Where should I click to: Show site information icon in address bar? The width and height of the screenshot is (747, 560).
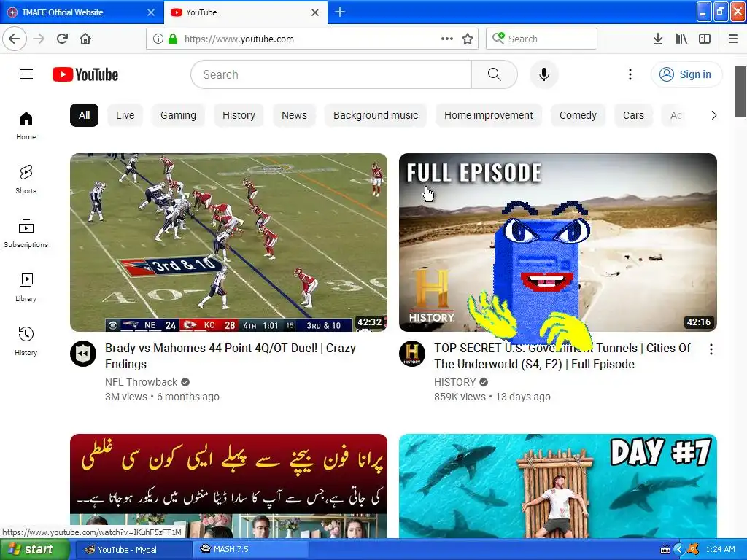[x=158, y=39]
